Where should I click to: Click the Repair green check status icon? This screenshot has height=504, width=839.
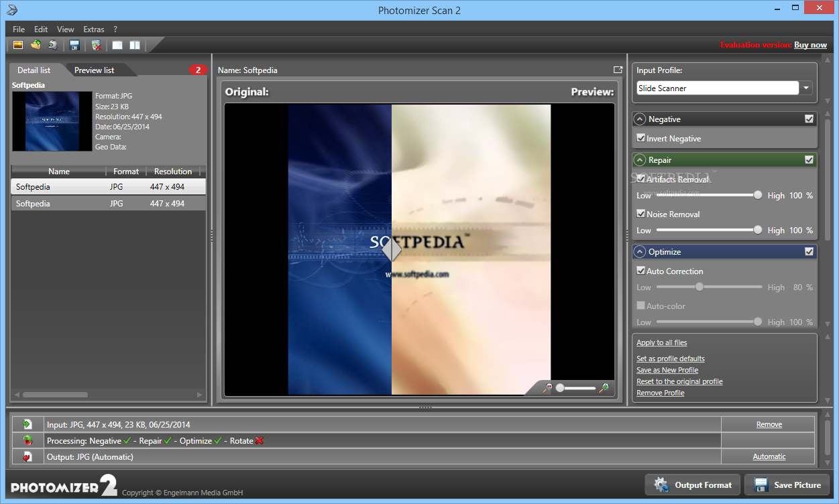168,440
